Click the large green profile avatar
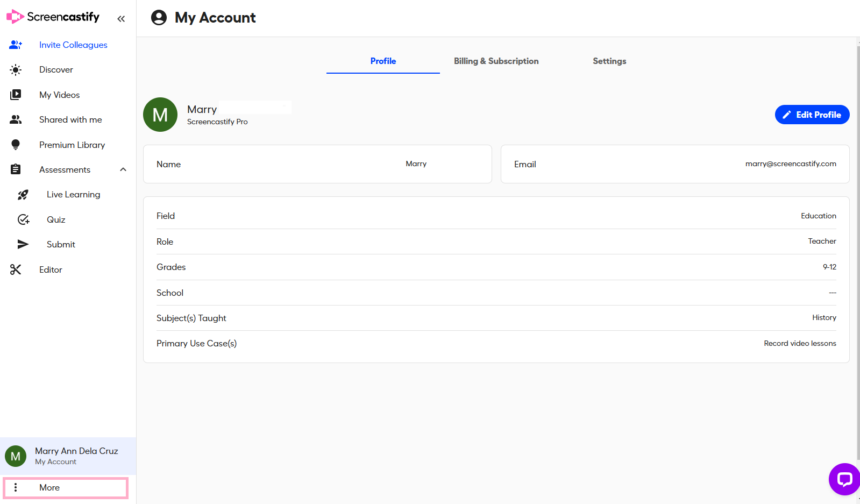Screen dimensions: 860x504 (160, 115)
